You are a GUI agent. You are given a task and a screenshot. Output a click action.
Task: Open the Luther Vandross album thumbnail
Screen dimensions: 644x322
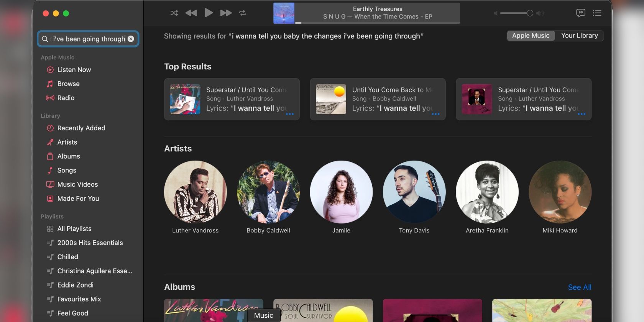click(214, 310)
